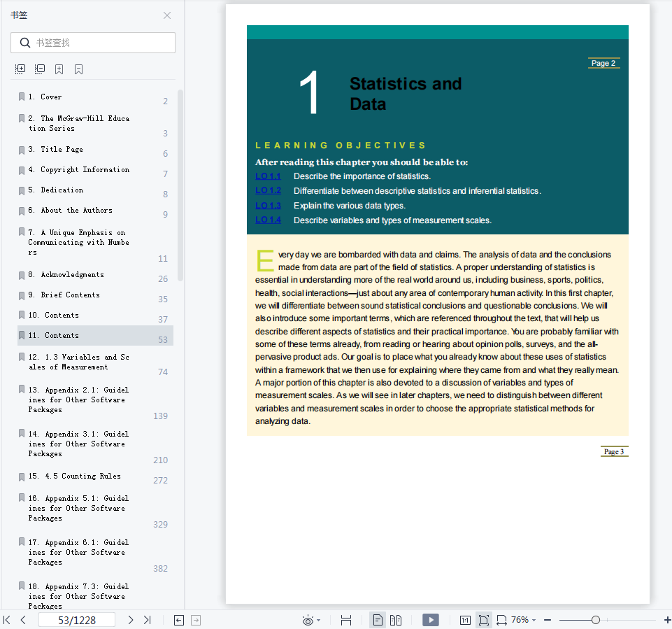The width and height of the screenshot is (672, 629).
Task: Open 'Appendix 5.1' bookmark
Action: pyautogui.click(x=94, y=509)
